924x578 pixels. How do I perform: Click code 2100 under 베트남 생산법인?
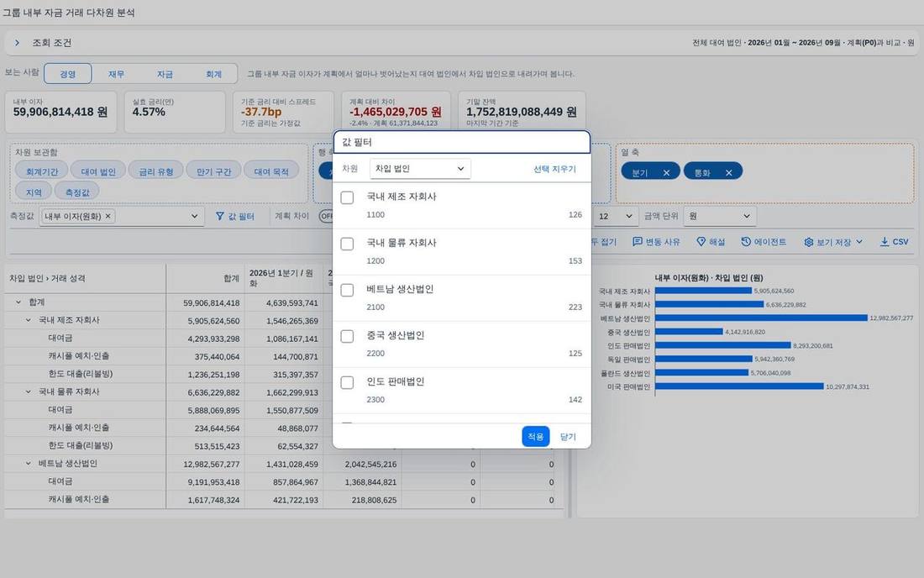pyautogui.click(x=375, y=307)
